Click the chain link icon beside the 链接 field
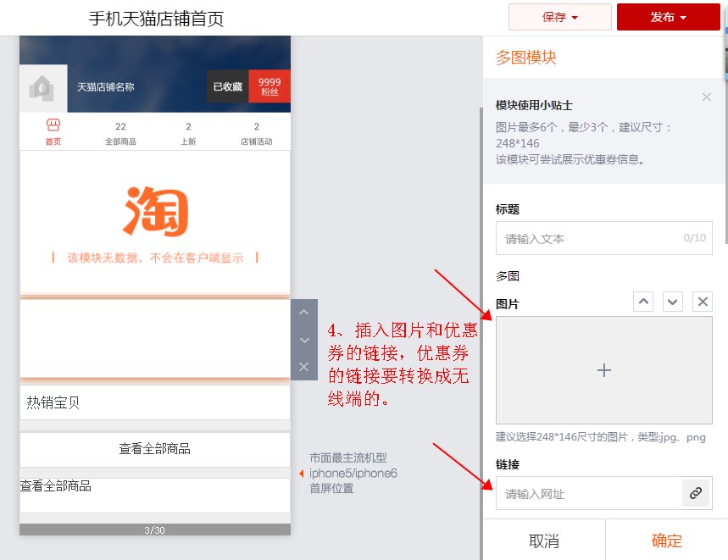Screen dimensions: 728x560 click(x=697, y=493)
